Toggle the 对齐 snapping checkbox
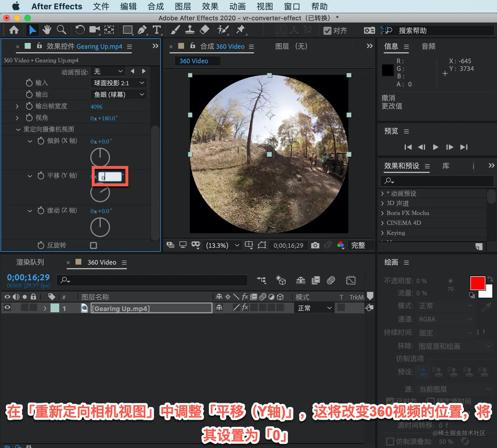The height and width of the screenshot is (448, 497). pyautogui.click(x=327, y=31)
